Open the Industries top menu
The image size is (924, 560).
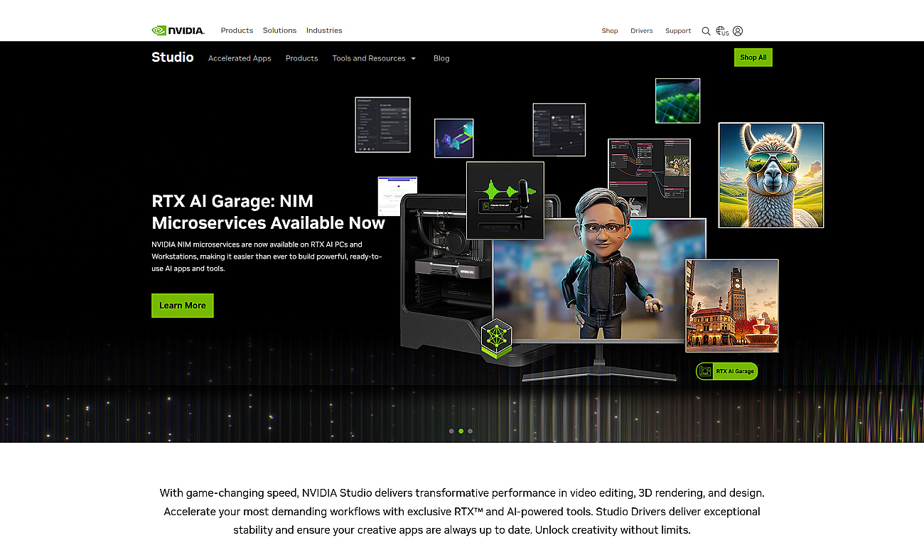click(x=324, y=31)
